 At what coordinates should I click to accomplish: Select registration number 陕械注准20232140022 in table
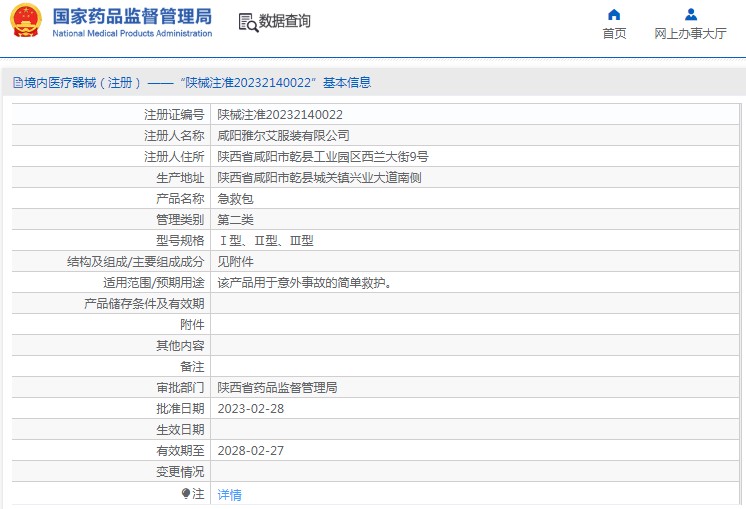click(280, 115)
